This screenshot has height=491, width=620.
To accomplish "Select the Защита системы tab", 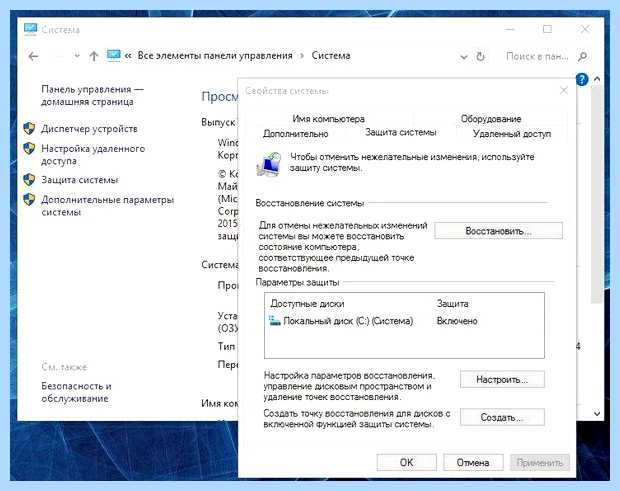I will [x=401, y=132].
